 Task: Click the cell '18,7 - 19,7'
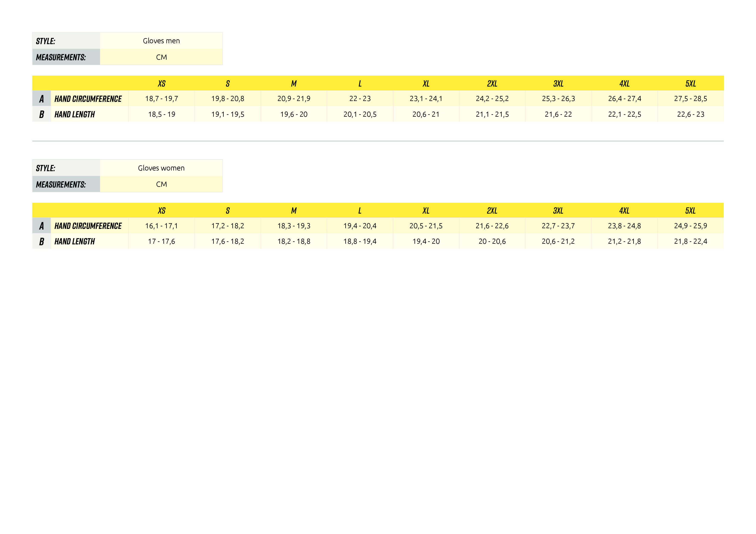pyautogui.click(x=162, y=99)
